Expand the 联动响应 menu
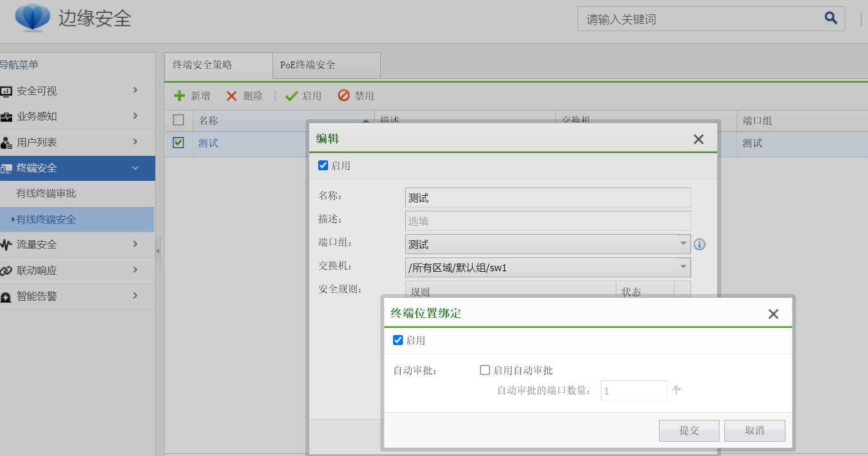This screenshot has width=868, height=456. [135, 270]
